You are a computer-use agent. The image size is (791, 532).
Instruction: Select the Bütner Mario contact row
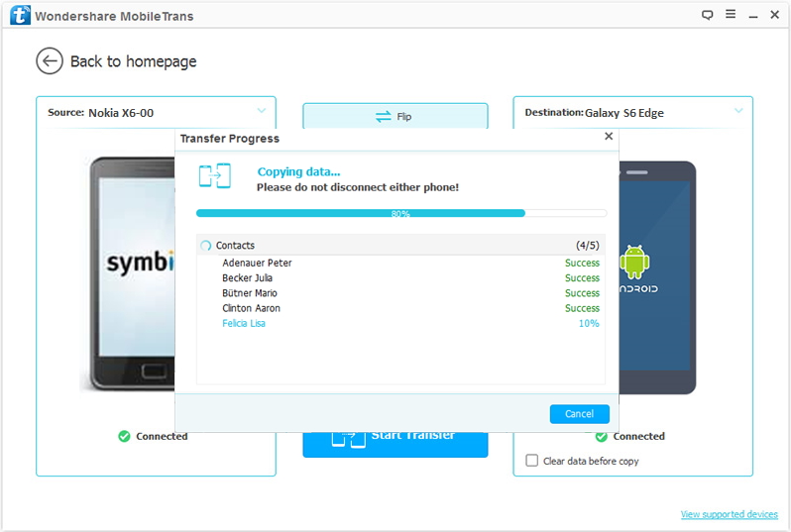point(400,293)
